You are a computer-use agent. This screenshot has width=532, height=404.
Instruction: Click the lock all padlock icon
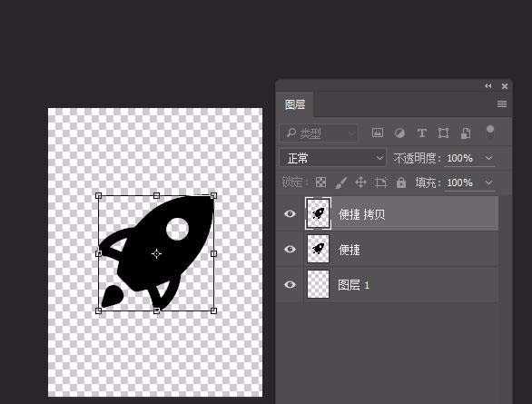[x=401, y=182]
